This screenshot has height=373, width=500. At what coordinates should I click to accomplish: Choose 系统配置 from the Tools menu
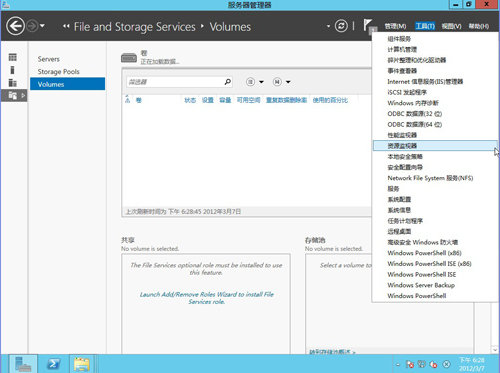(x=434, y=199)
